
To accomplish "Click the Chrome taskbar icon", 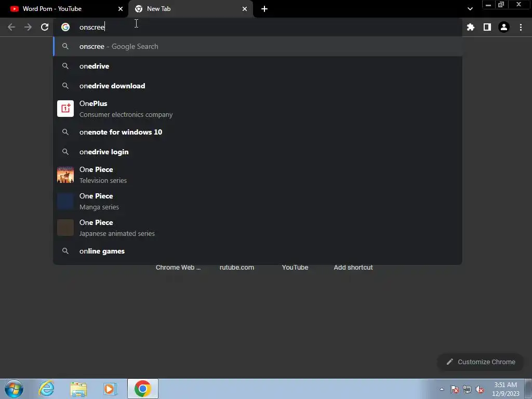I will (x=143, y=389).
